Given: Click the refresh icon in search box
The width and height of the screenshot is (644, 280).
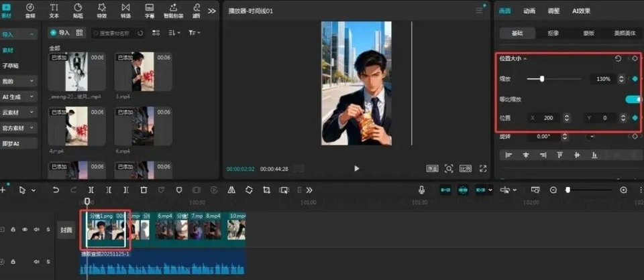Looking at the screenshot, I should click(140, 33).
